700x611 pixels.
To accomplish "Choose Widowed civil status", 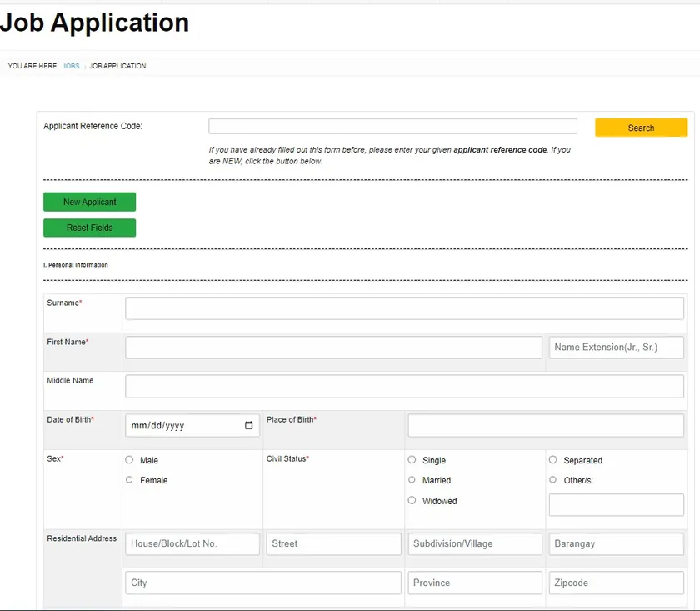I will [x=412, y=500].
